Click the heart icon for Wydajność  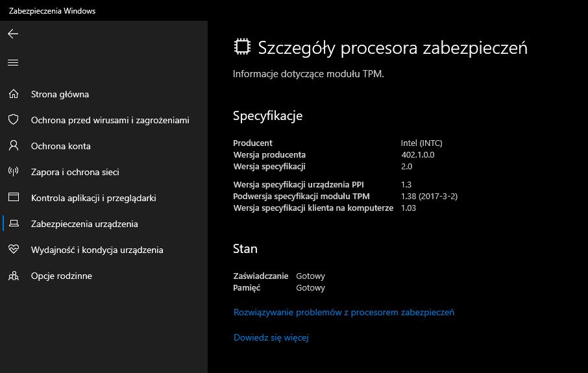pos(13,250)
